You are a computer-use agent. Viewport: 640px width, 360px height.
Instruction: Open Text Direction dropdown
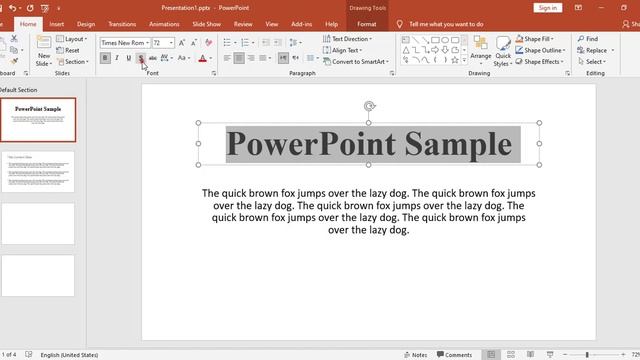tap(347, 39)
